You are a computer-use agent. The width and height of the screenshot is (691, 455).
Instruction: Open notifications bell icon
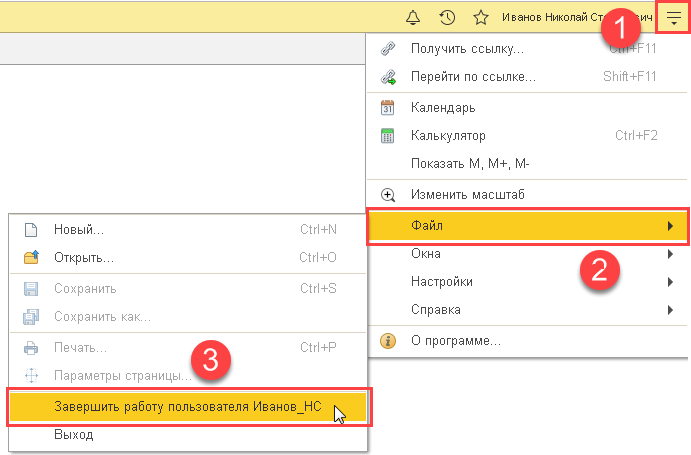(413, 18)
